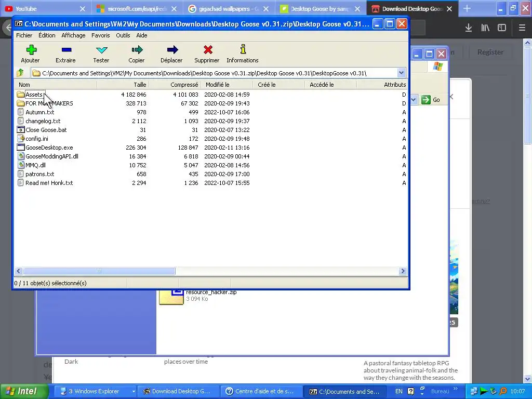
Task: Click browser scrollbar down arrow
Action: (527, 379)
